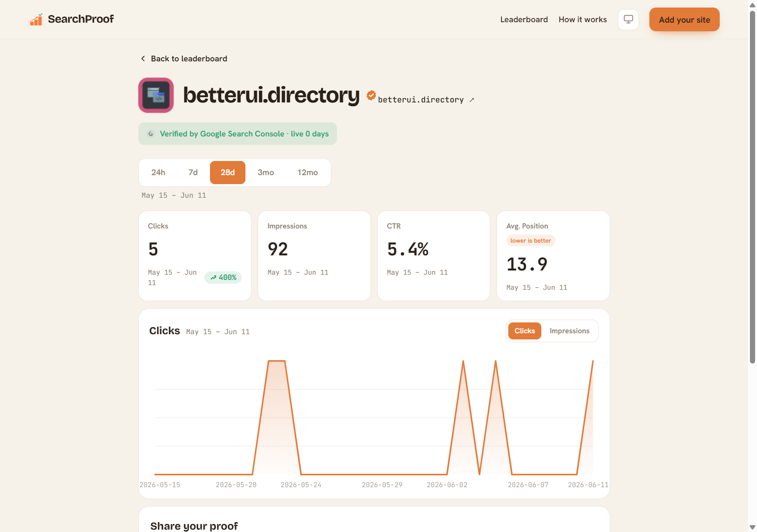Click the Avg. Position value 13.9
Screen dimensions: 757x532
point(527,264)
